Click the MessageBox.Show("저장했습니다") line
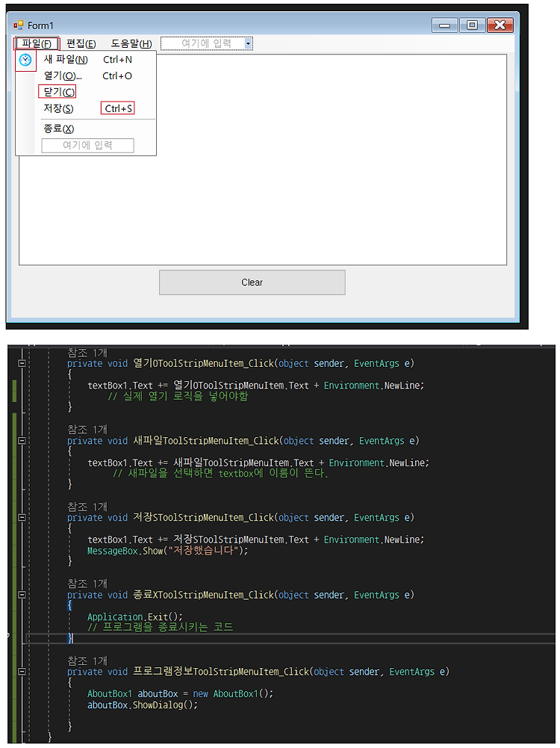 (168, 551)
